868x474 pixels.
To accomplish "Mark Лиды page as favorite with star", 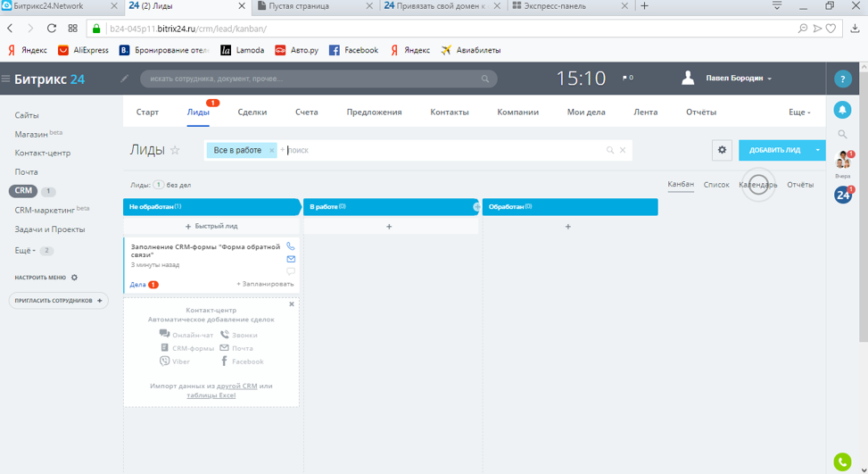I will [176, 151].
